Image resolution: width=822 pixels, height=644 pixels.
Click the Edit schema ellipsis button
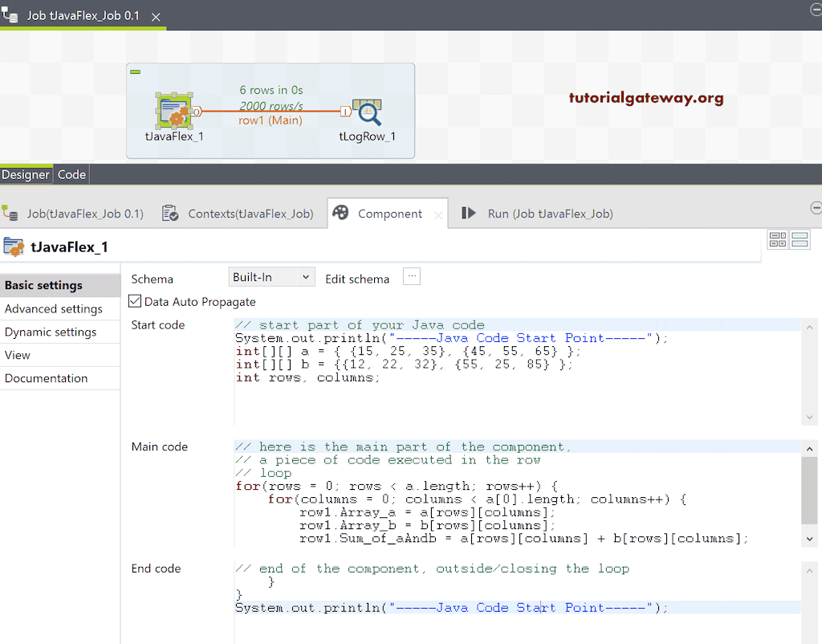point(411,276)
